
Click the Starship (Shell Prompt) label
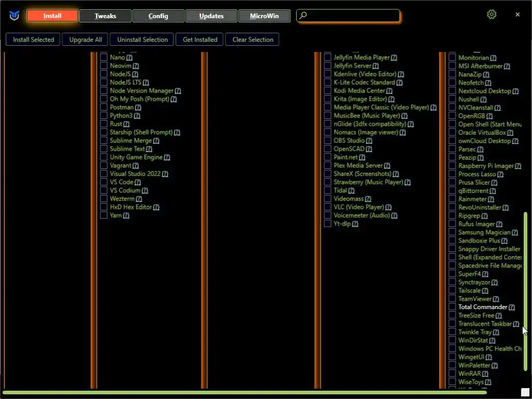(141, 132)
